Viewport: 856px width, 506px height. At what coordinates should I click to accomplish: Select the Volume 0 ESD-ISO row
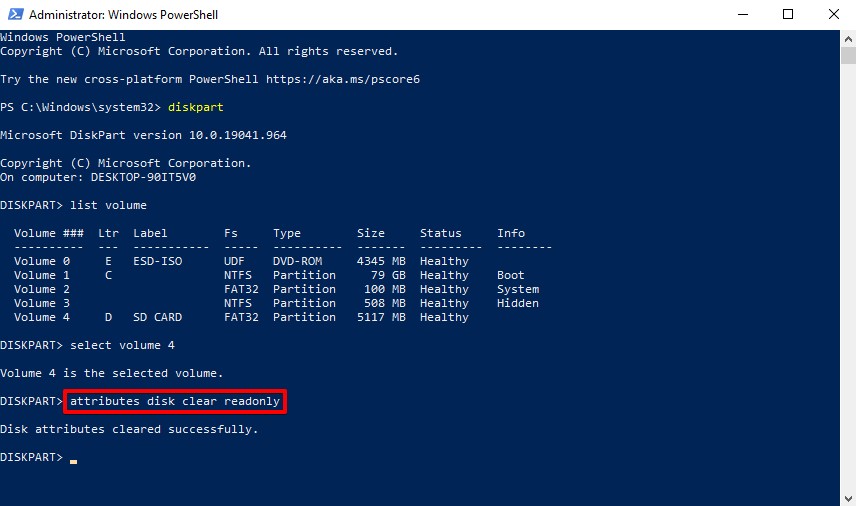[240, 261]
